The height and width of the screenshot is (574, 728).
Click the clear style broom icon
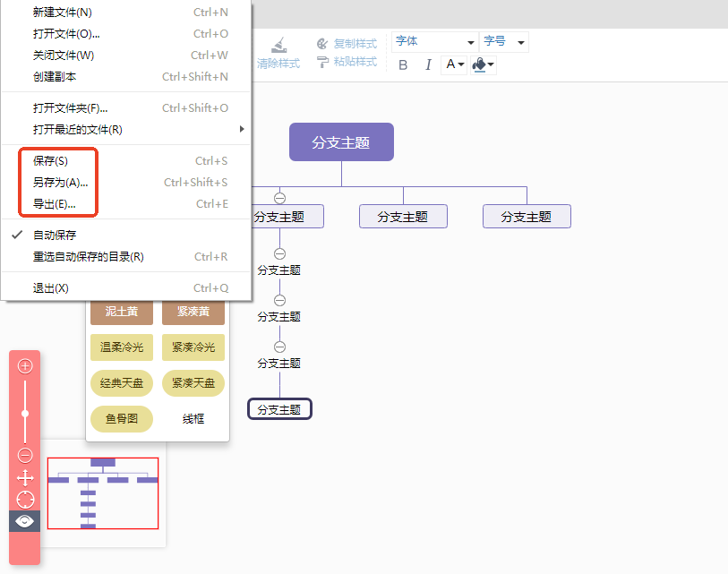[279, 45]
